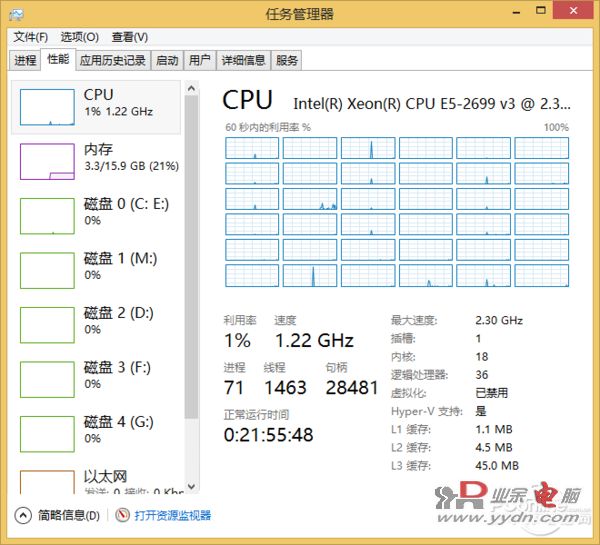Click the 简略信息(D) label

click(x=69, y=515)
